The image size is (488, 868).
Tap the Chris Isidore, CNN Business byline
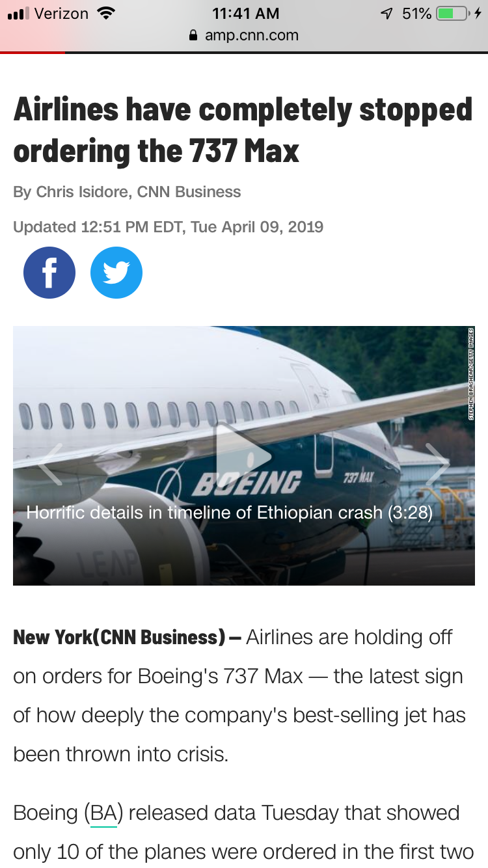tap(127, 192)
